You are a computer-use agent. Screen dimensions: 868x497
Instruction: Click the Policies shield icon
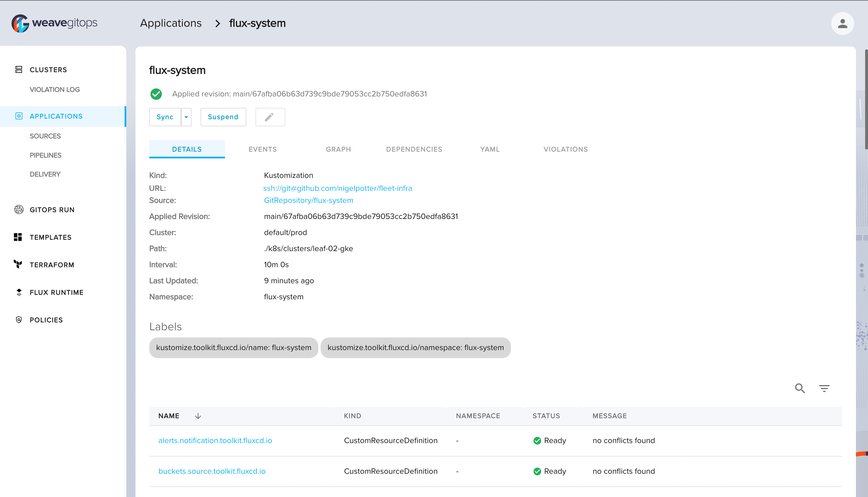point(19,319)
